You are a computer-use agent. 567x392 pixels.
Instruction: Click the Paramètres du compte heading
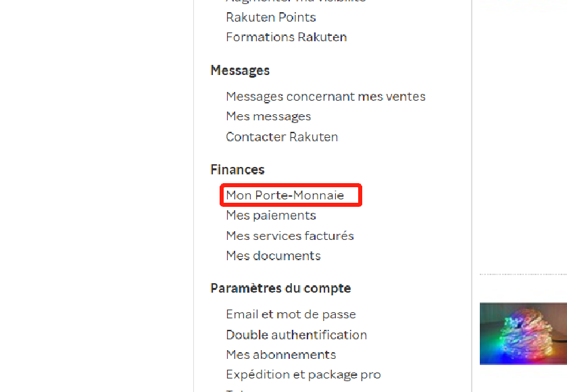coord(280,289)
